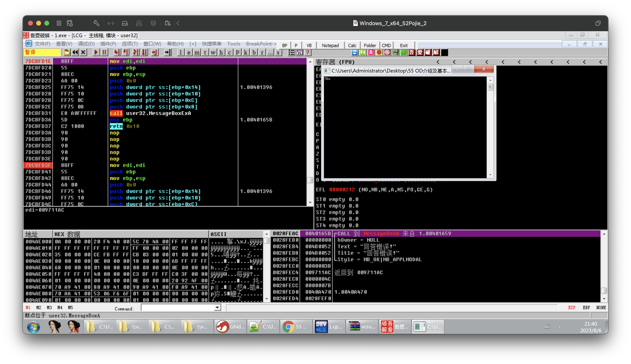Image resolution: width=631 pixels, height=364 pixels.
Task: Open the Breakpoints window with the 'b' button
Action: (254, 52)
